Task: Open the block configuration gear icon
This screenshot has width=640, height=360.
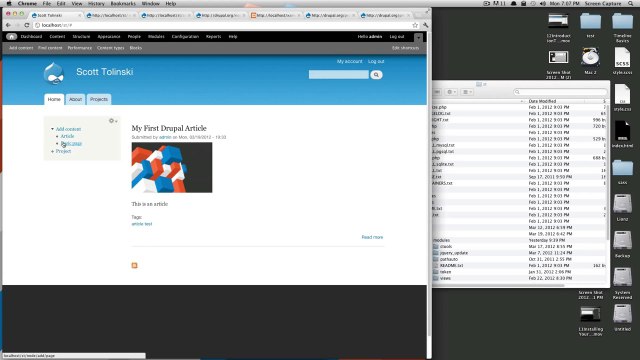Action: [x=113, y=121]
